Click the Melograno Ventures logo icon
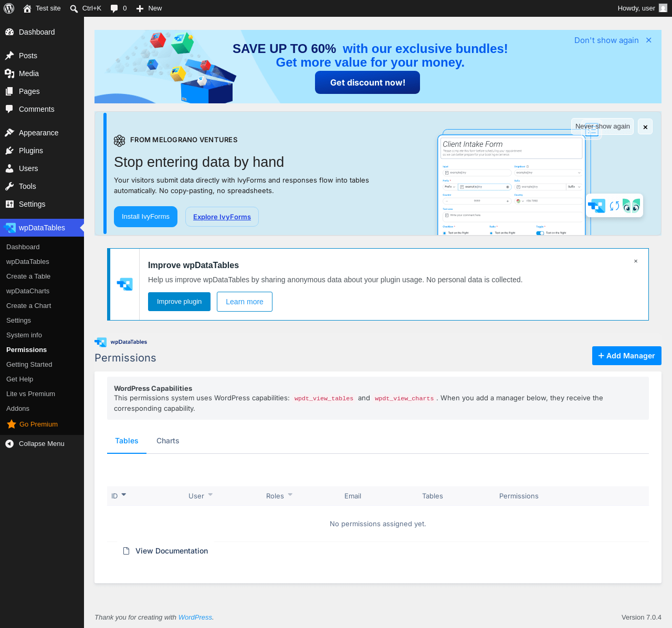Screen dimensions: 672x628 [120, 141]
